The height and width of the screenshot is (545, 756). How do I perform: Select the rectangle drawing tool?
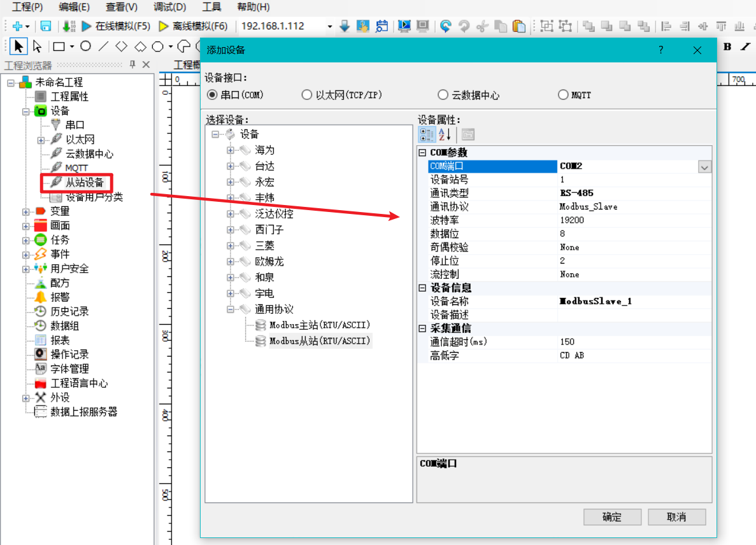[59, 46]
